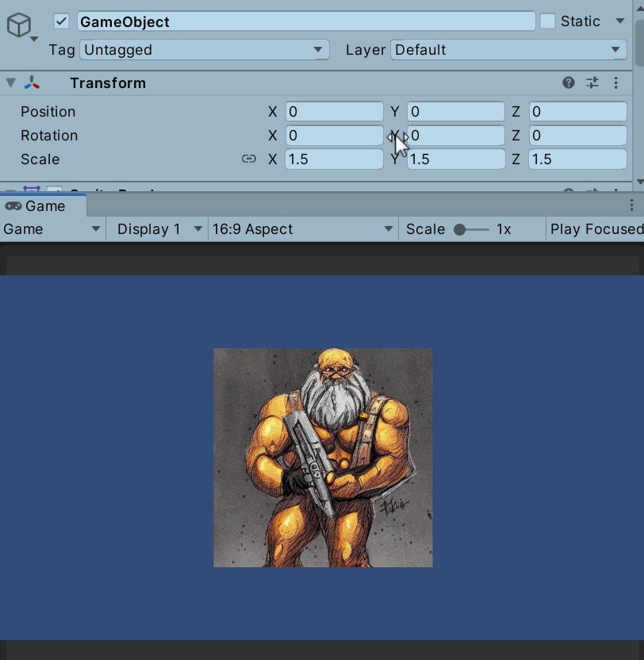Image resolution: width=644 pixels, height=660 pixels.
Task: Click the Layer label
Action: coord(366,50)
